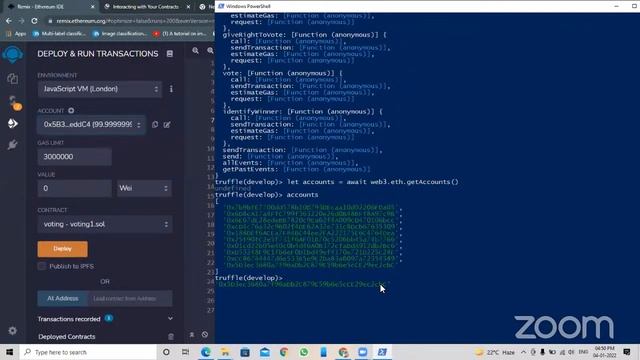Show hidden system tray icons

coord(524,352)
